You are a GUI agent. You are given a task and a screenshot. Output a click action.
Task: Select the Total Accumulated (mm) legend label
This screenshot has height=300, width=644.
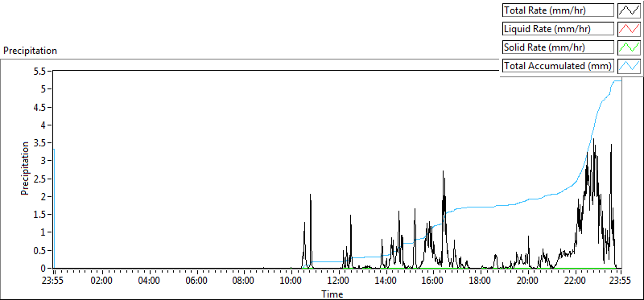pos(558,65)
